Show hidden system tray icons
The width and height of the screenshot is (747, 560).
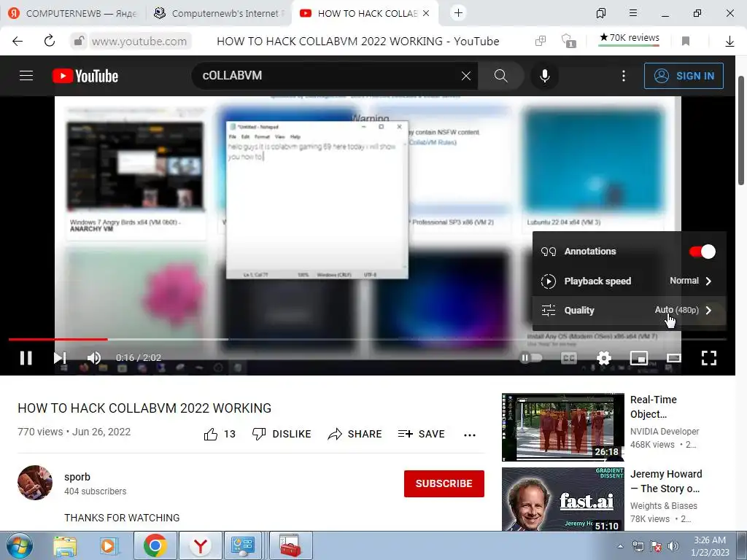620,546
